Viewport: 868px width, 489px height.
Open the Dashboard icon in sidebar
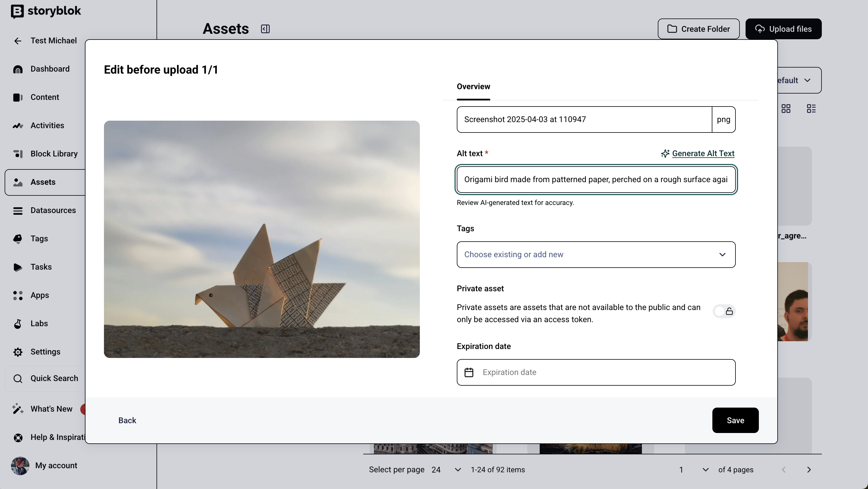(18, 69)
